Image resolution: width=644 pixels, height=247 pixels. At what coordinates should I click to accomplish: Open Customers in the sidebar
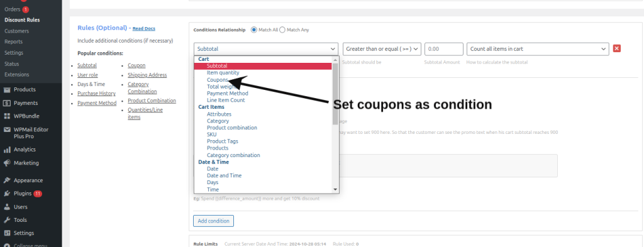pos(17,31)
